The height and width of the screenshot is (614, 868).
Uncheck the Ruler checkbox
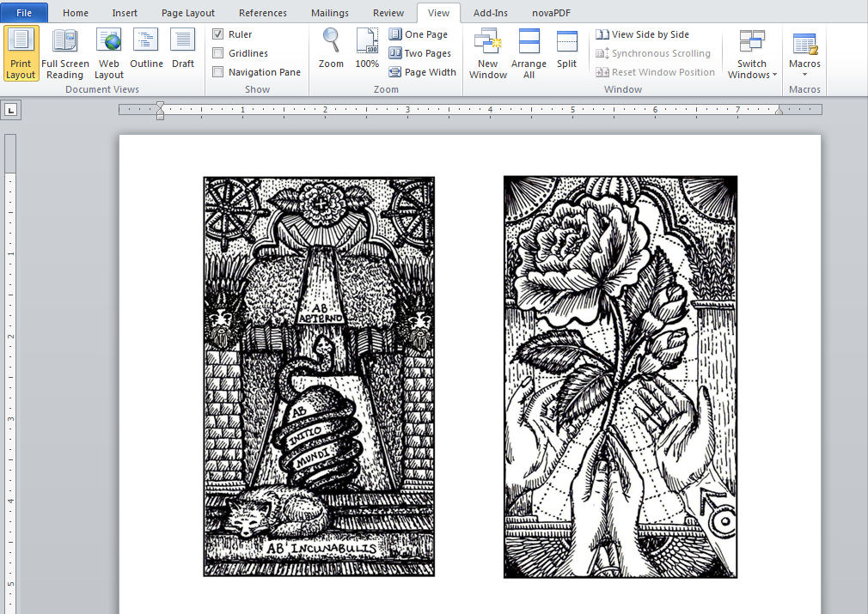pos(218,34)
